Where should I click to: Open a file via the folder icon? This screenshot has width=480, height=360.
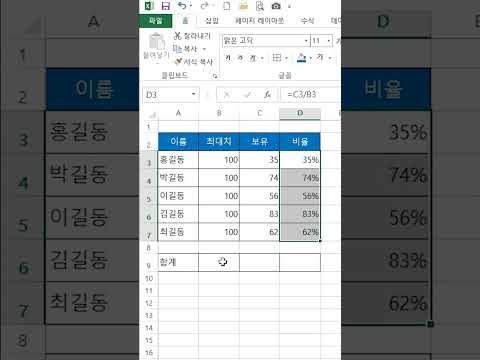click(x=244, y=6)
